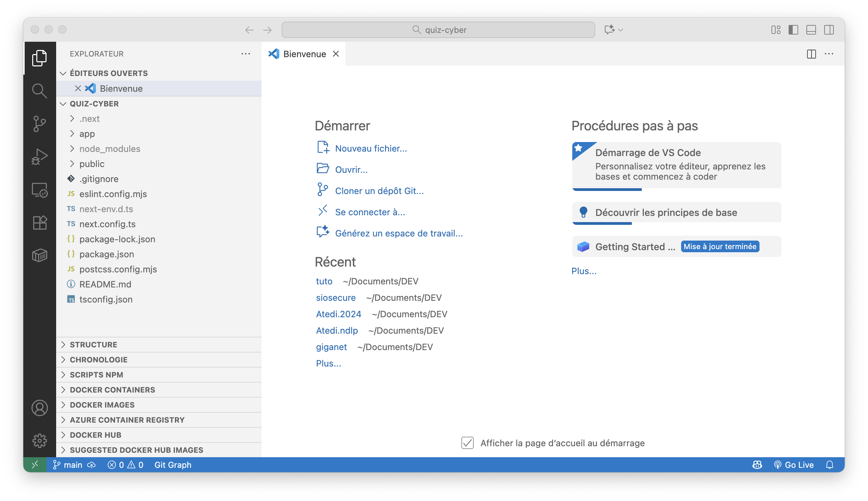Close the Bienvenue tab

click(335, 54)
